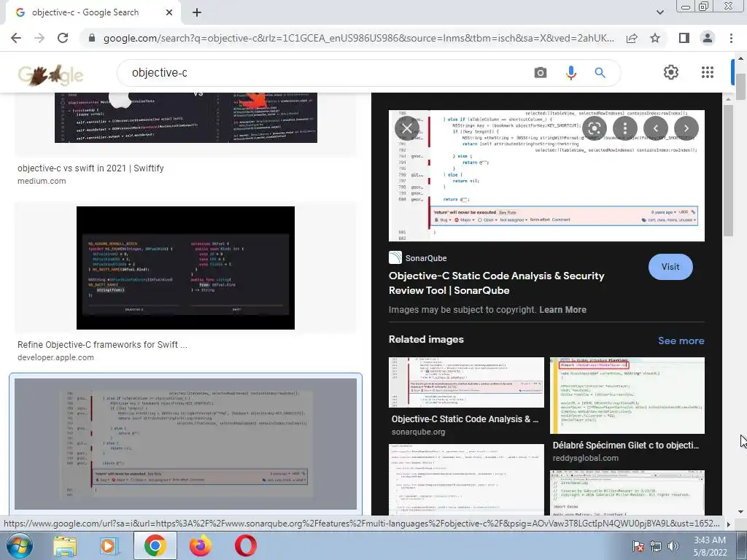Go forward in browser

[39, 38]
